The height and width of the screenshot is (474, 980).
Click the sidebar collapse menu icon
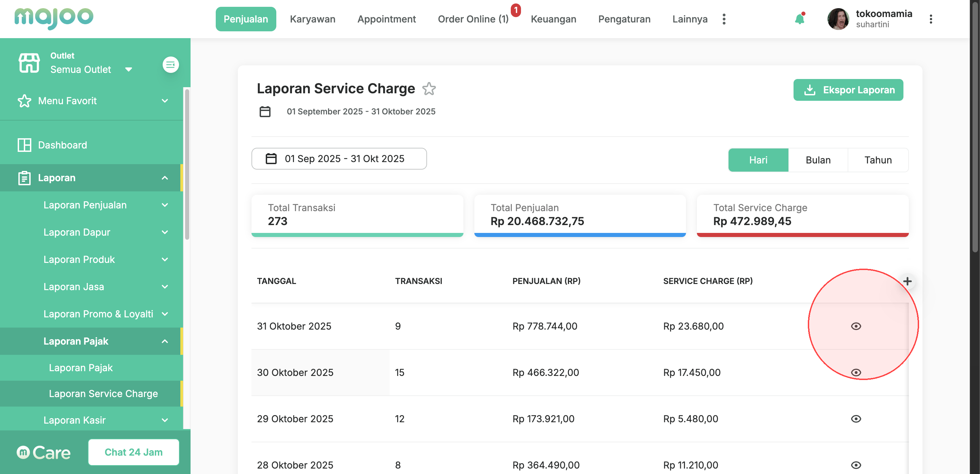(170, 65)
